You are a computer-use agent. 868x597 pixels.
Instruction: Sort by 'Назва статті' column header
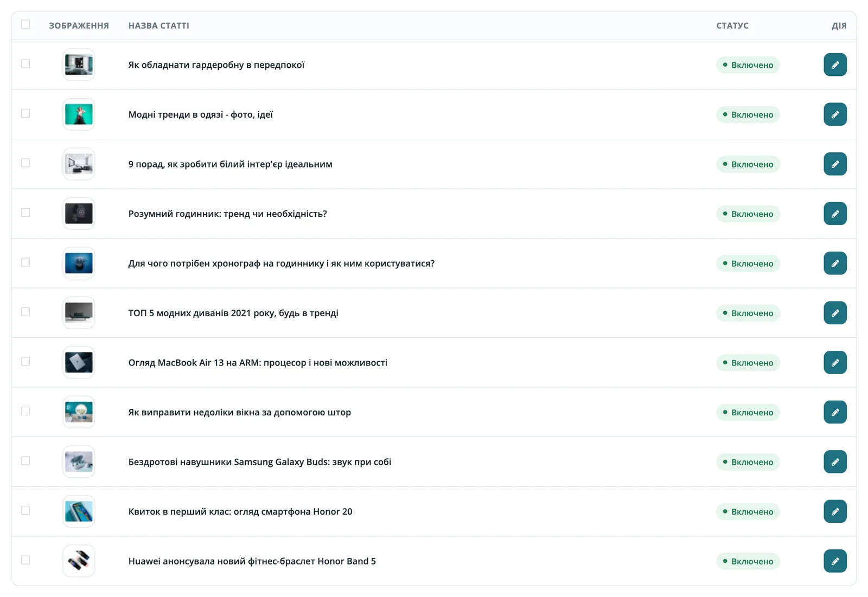[x=159, y=25]
